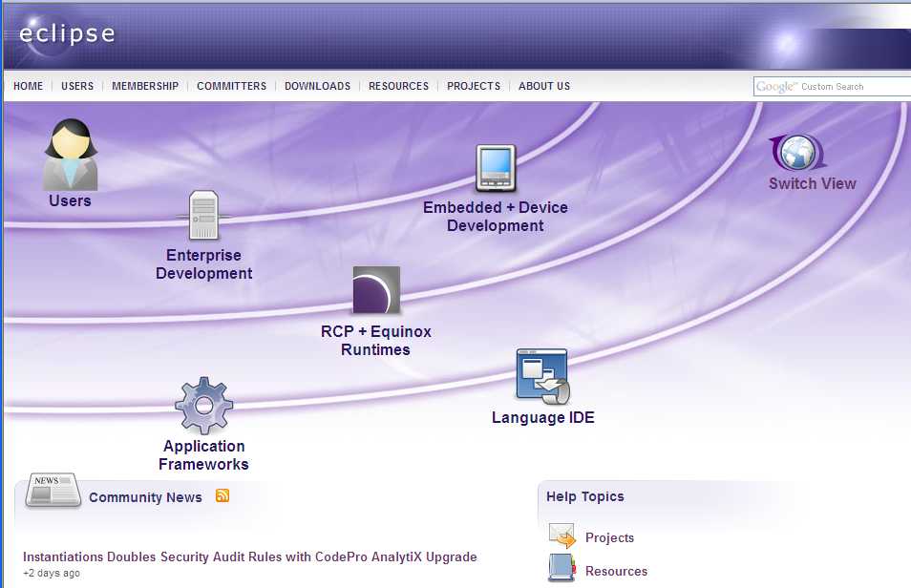The image size is (911, 588).
Task: Click the eclipse logo in header
Action: (67, 33)
